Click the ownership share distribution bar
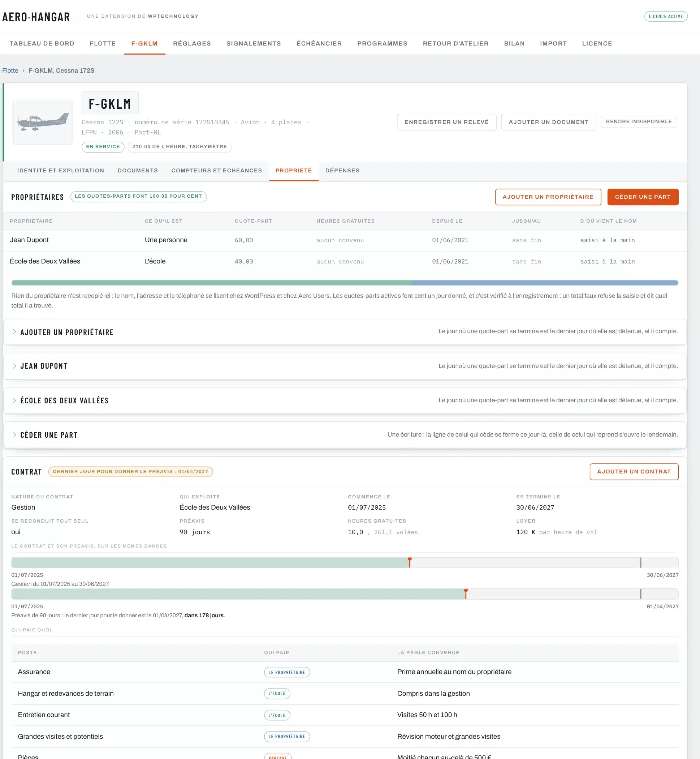 tap(345, 283)
